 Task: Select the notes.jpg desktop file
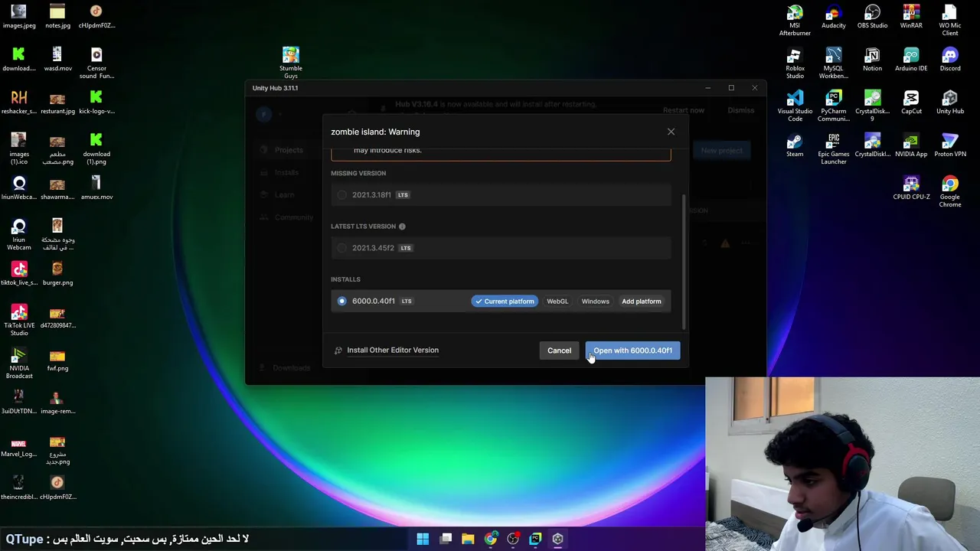(57, 17)
